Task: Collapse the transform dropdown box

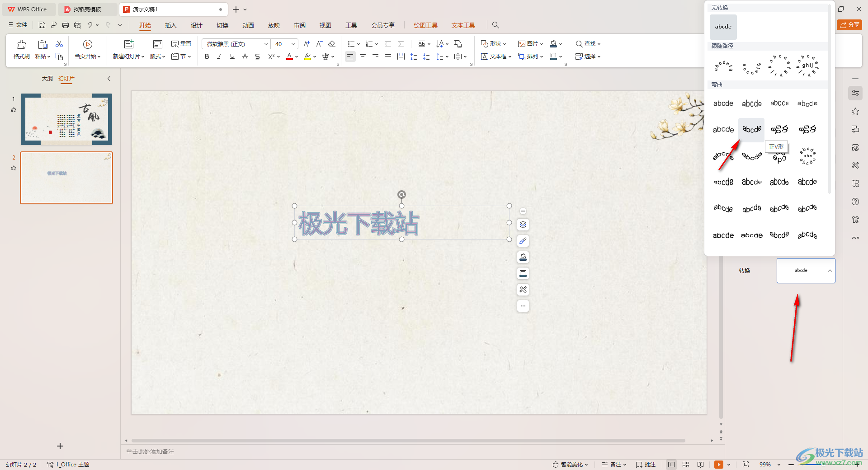Action: pos(830,271)
